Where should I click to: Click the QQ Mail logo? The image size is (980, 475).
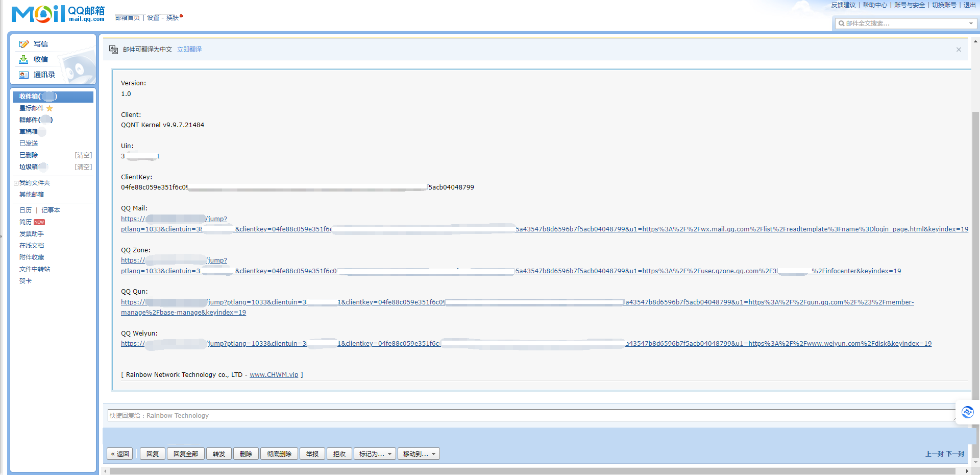coord(58,14)
